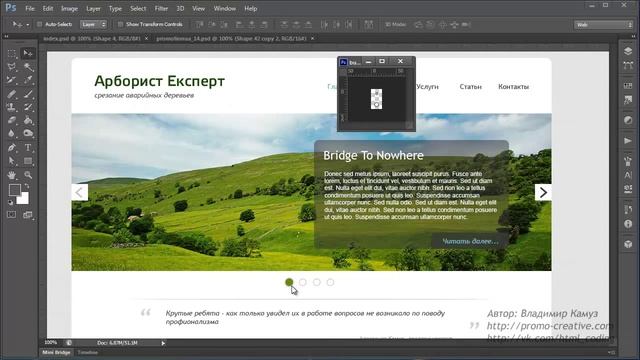Open the Layers panel icon
Image resolution: width=640 pixels, height=360 pixels.
click(x=628, y=51)
